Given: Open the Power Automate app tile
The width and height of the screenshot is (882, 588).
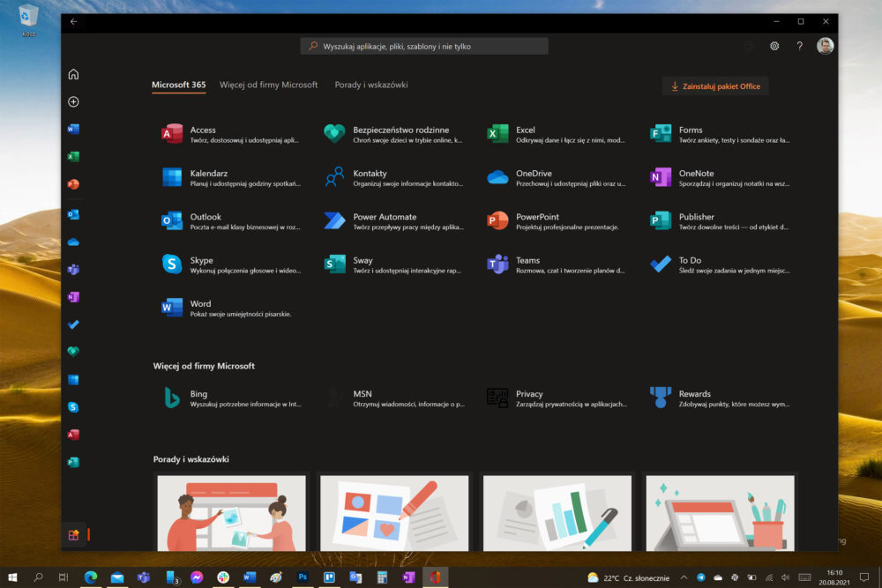Looking at the screenshot, I should click(393, 221).
